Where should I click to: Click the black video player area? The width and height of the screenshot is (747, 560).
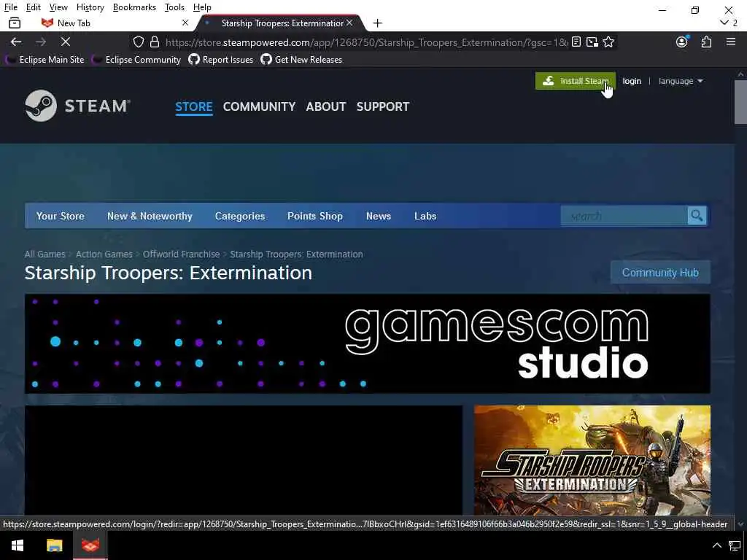pos(244,461)
